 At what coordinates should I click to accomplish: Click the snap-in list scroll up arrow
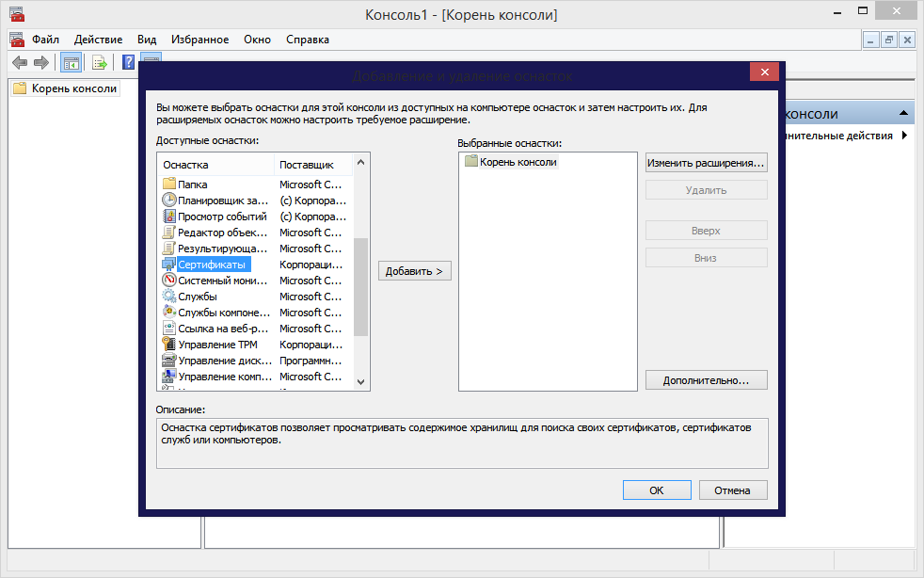[360, 162]
